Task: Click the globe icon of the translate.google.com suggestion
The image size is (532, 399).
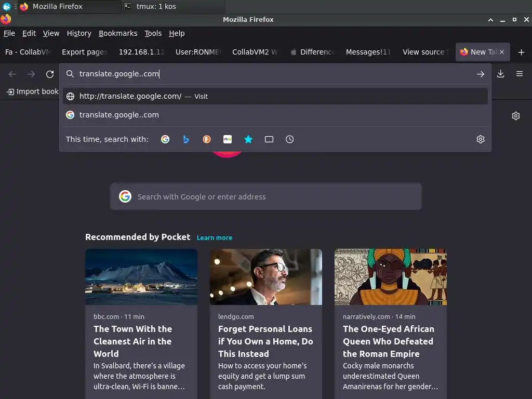Action: (70, 96)
